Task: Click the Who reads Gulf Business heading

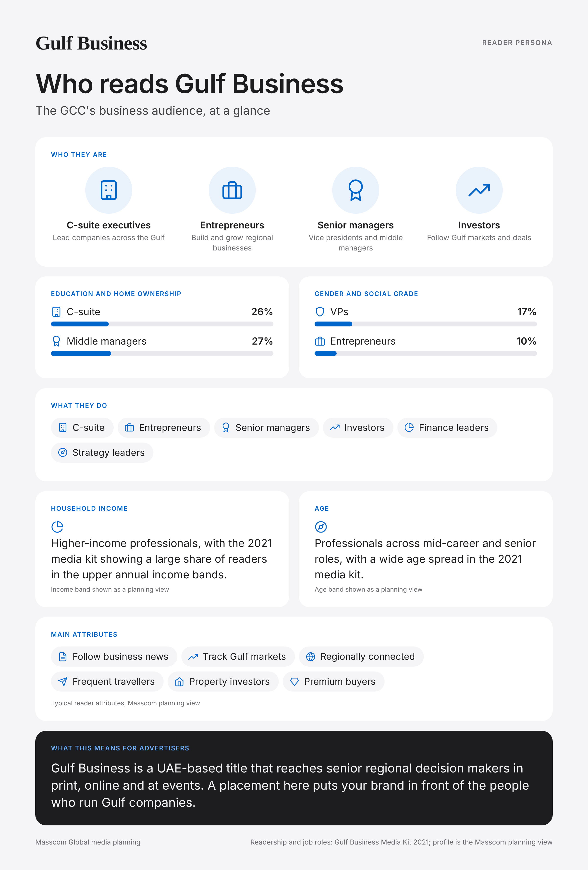Action: click(x=189, y=84)
